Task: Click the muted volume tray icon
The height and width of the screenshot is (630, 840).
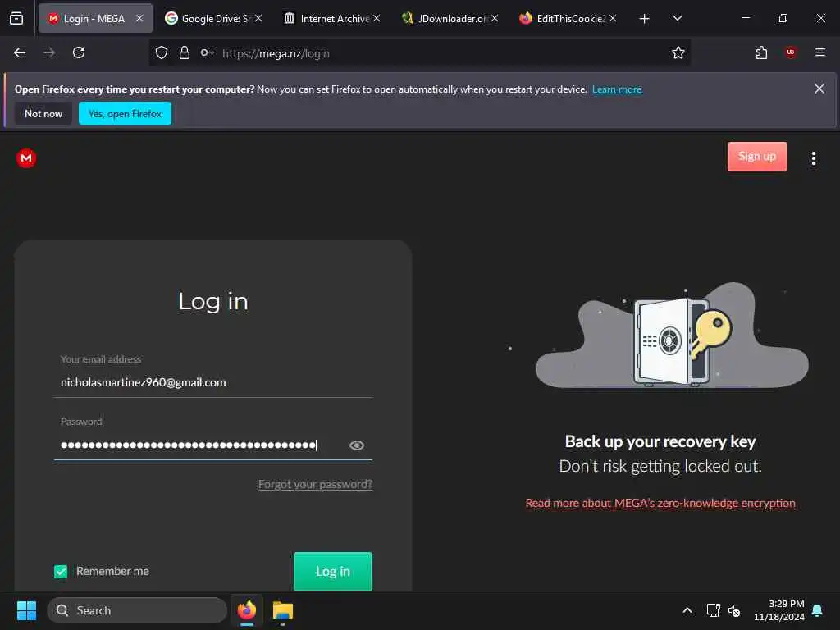Action: pyautogui.click(x=734, y=610)
